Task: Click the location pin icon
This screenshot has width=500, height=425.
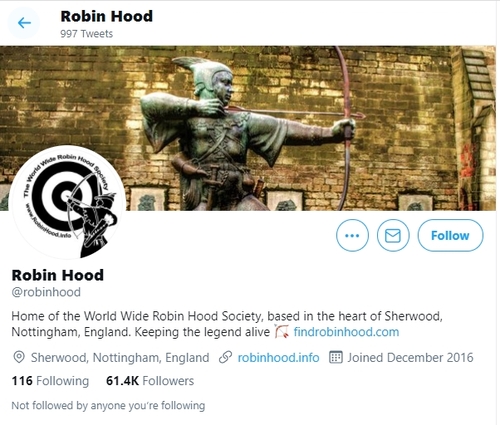Action: coord(19,357)
